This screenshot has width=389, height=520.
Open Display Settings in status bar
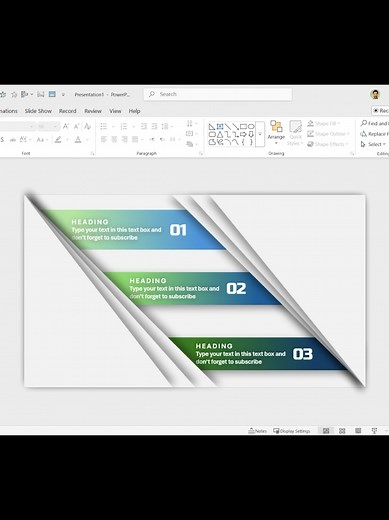(292, 431)
